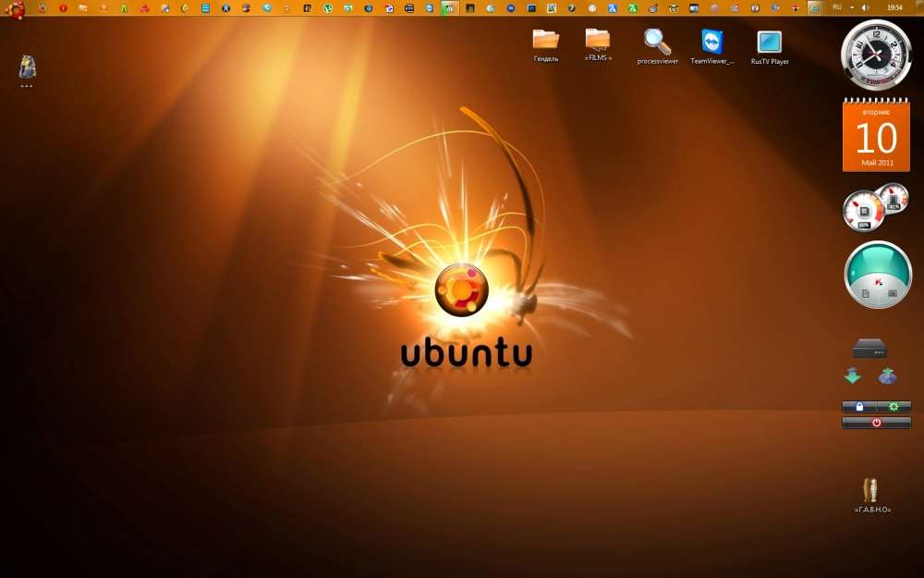
Task: Open Opera browser from the taskbar
Action: (x=62, y=8)
